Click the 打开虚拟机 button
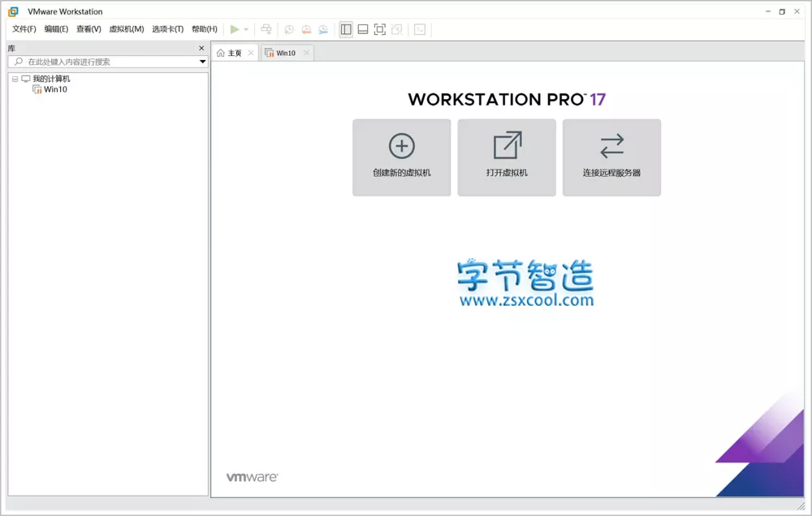Image resolution: width=812 pixels, height=516 pixels. pyautogui.click(x=507, y=157)
